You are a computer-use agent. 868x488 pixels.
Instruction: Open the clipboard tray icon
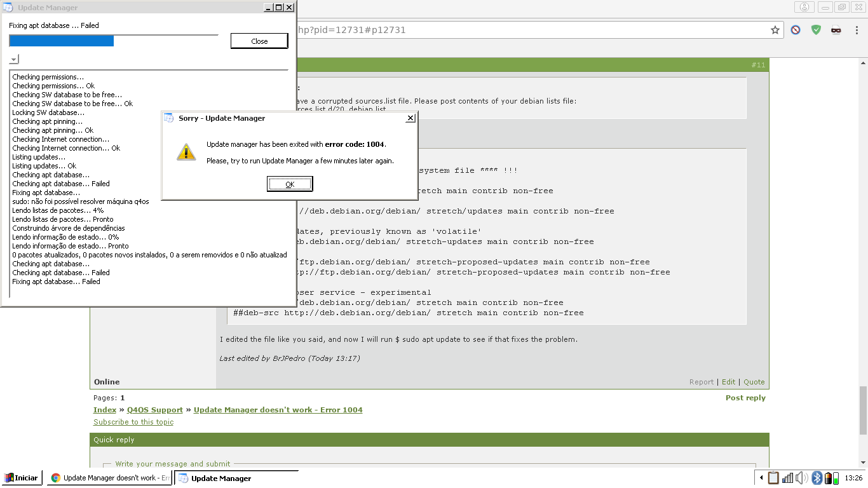[x=773, y=478]
